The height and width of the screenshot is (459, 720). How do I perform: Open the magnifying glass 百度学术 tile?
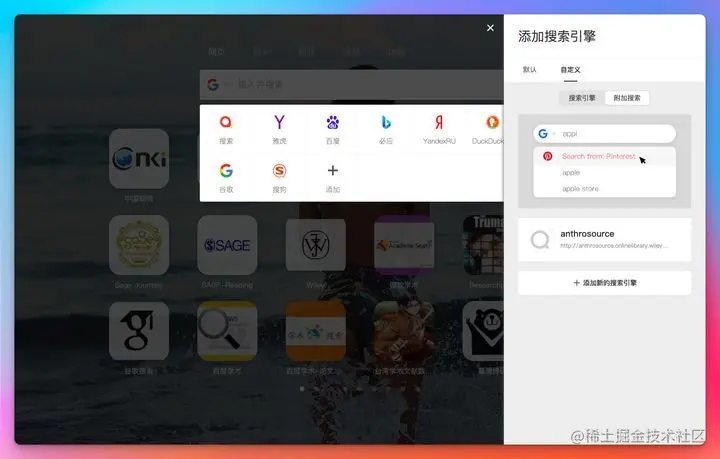227,331
